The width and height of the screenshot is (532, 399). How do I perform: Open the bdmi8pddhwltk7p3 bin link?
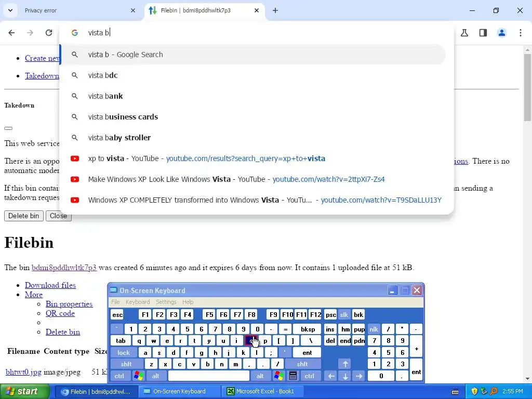(64, 268)
